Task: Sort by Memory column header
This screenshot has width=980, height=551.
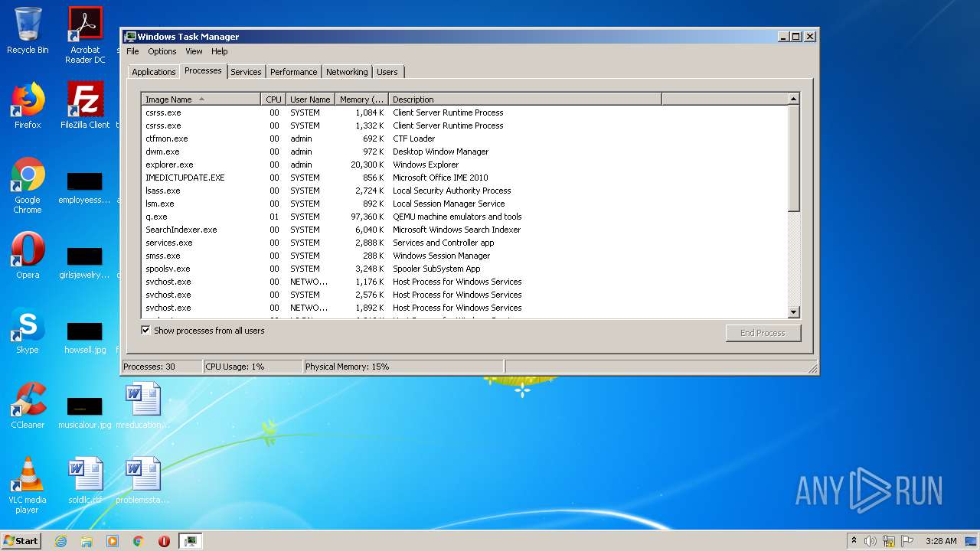Action: point(362,99)
